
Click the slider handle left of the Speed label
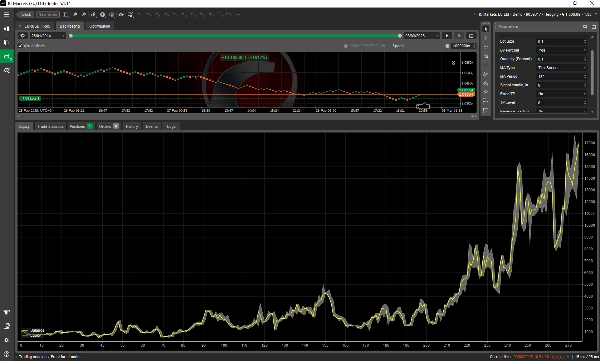pyautogui.click(x=346, y=46)
